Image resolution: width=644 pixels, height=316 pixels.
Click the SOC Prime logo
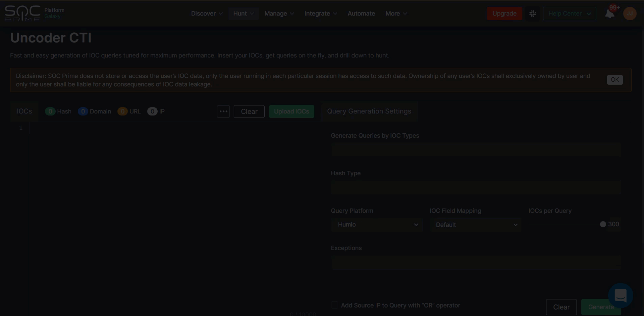tap(23, 14)
